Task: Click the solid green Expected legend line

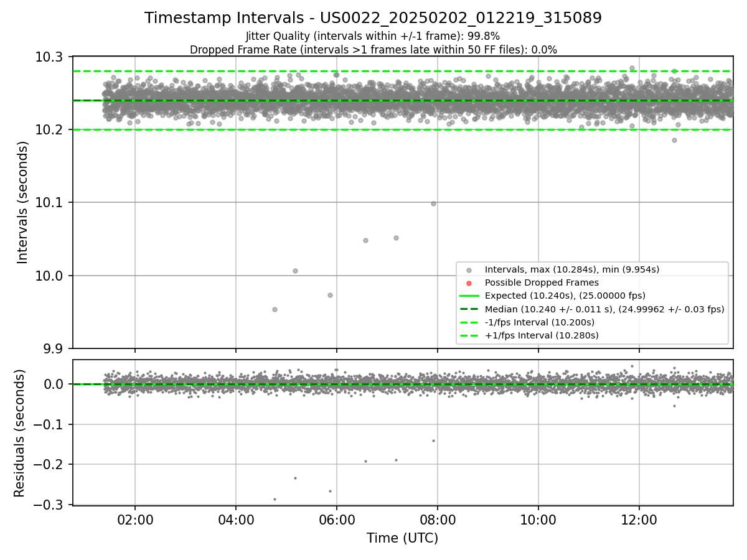Action: pyautogui.click(x=469, y=296)
